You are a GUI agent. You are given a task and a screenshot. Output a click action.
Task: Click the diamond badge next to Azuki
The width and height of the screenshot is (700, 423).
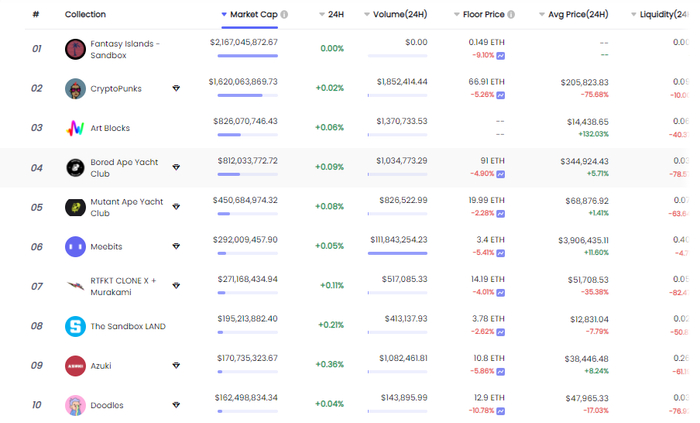176,365
